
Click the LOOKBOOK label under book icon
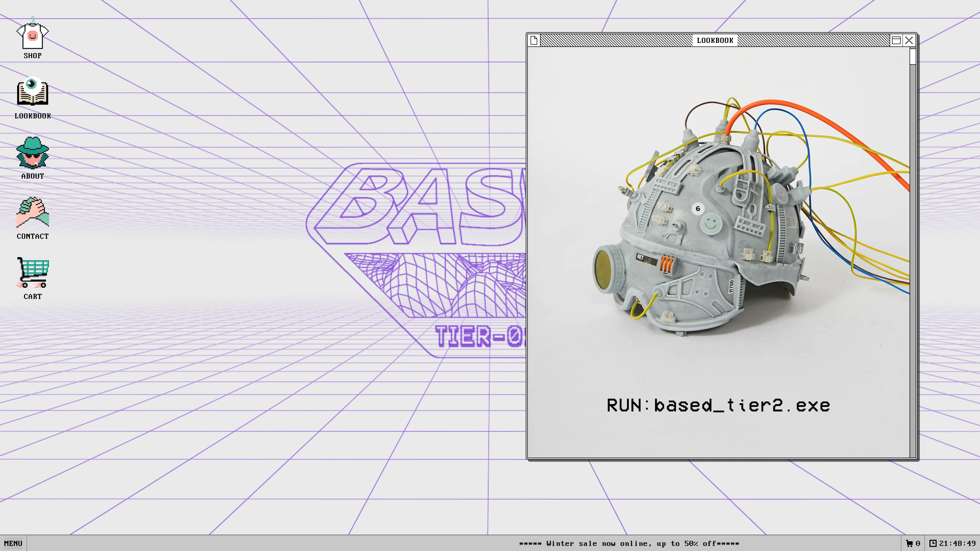click(x=32, y=116)
